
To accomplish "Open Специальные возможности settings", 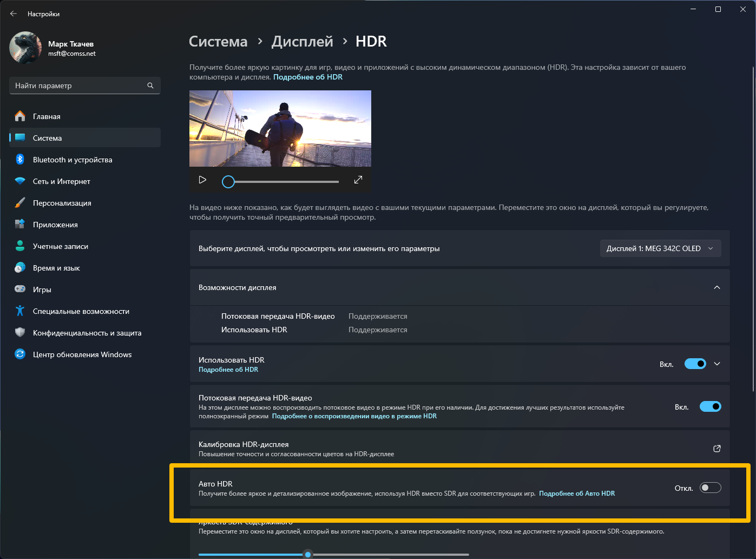I will tap(85, 311).
